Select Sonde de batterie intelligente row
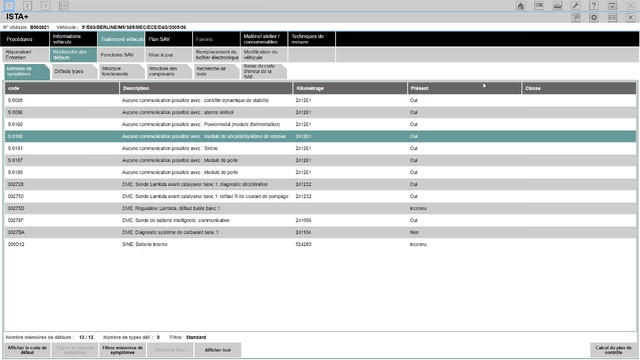This screenshot has height=360, width=640. click(320, 220)
